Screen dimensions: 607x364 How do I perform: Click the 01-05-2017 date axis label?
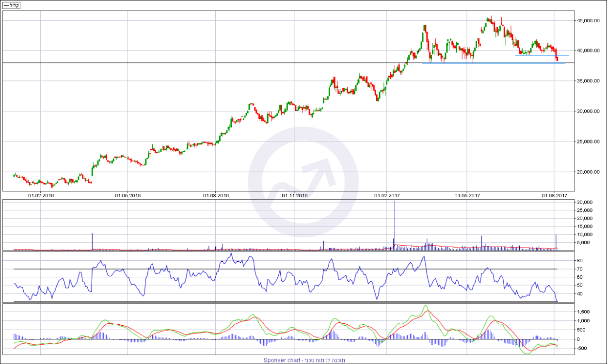tap(467, 195)
